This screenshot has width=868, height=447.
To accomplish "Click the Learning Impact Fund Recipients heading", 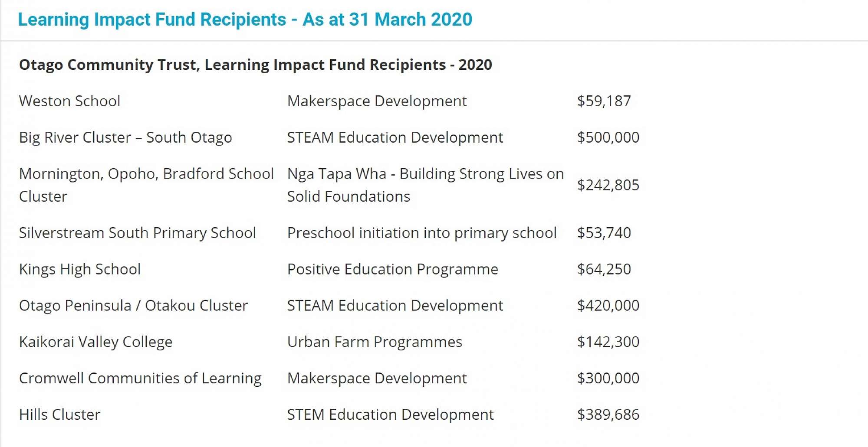I will tap(245, 20).
